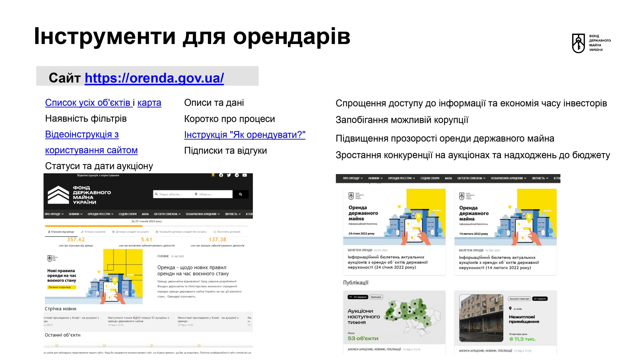Open news Наступного тижня ФДМУ планує 53 аукціони
The width and height of the screenshot is (644, 363).
click(x=138, y=319)
